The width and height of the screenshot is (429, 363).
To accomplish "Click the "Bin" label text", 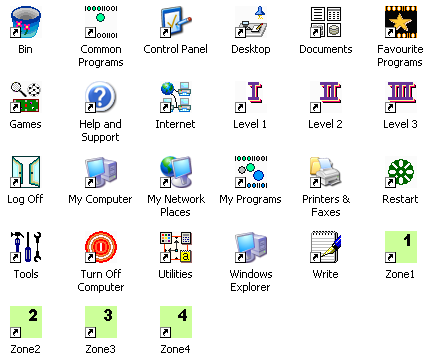I will pyautogui.click(x=25, y=49).
